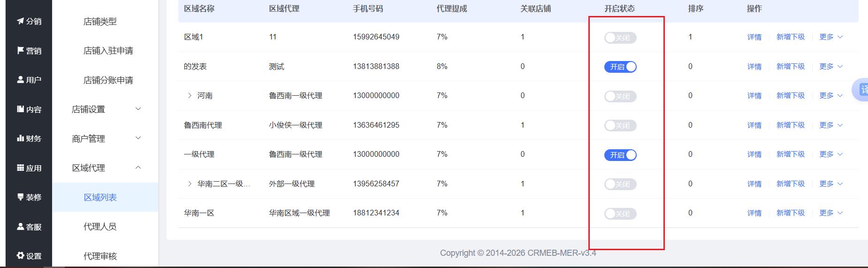This screenshot has height=268, width=868.
Task: Disable the 一级代理 status toggle
Action: tap(620, 155)
